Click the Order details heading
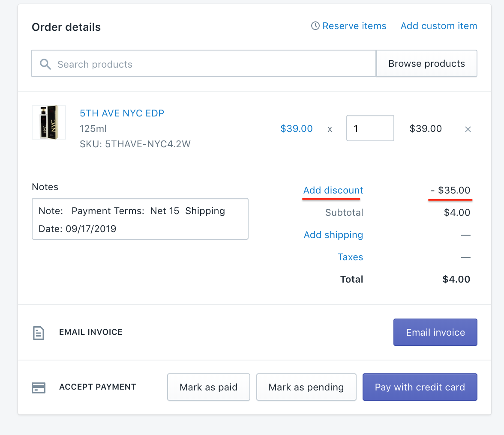The height and width of the screenshot is (435, 504). tap(66, 27)
